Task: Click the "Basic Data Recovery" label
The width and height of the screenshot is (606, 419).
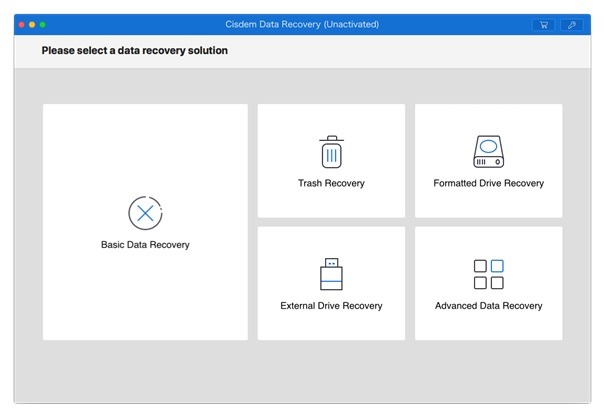Action: pos(145,245)
